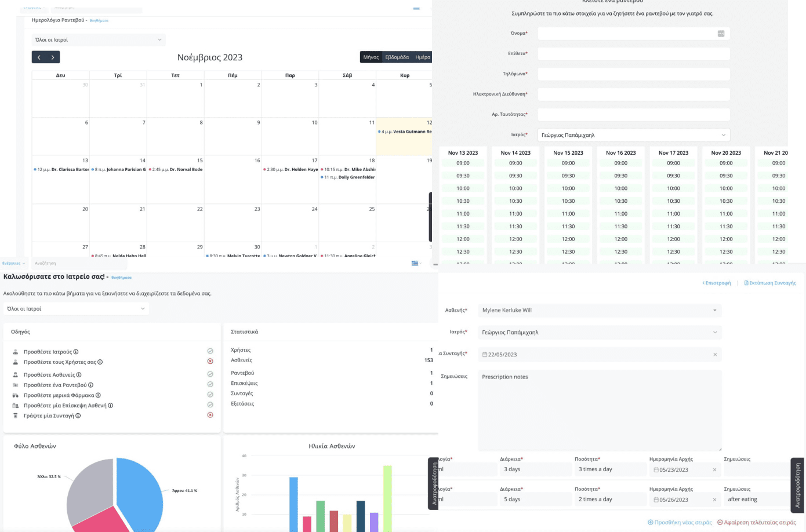
Task: Open Vesta Gutmann calendar event
Action: pos(405,132)
